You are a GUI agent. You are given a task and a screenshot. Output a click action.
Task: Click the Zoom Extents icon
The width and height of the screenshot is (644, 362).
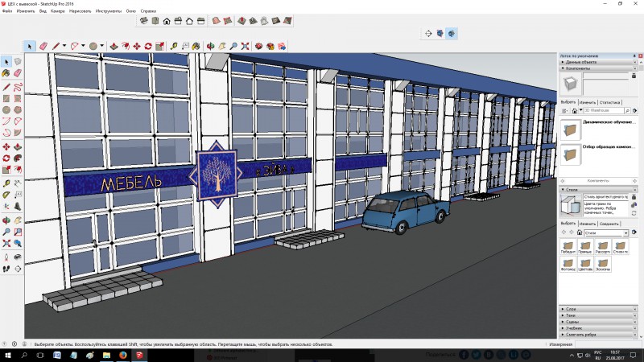click(246, 46)
